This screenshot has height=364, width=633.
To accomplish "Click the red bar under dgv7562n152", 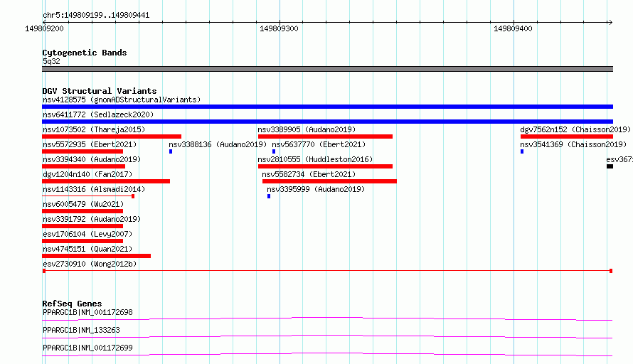I will click(x=567, y=136).
